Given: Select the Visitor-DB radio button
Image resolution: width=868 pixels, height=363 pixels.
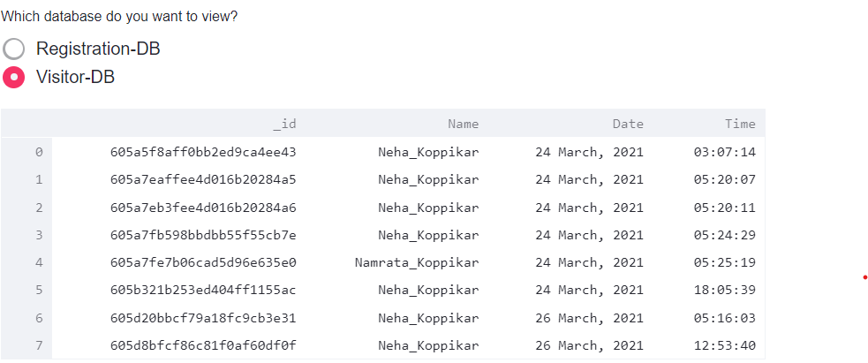Looking at the screenshot, I should point(14,77).
